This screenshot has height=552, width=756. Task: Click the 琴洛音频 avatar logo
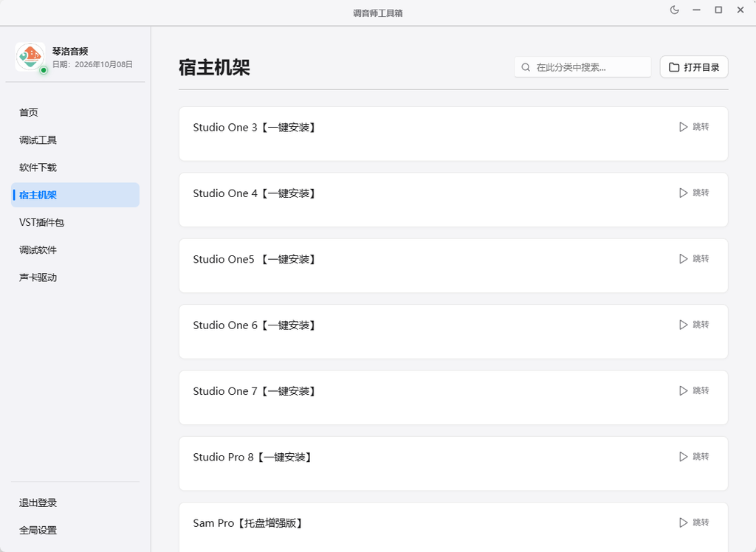tap(30, 57)
